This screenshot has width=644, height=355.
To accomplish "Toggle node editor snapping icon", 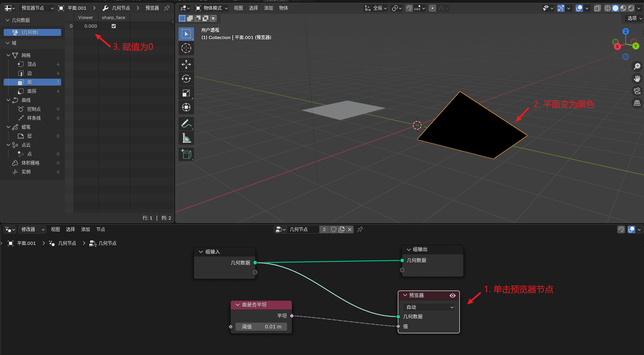I will [x=621, y=229].
